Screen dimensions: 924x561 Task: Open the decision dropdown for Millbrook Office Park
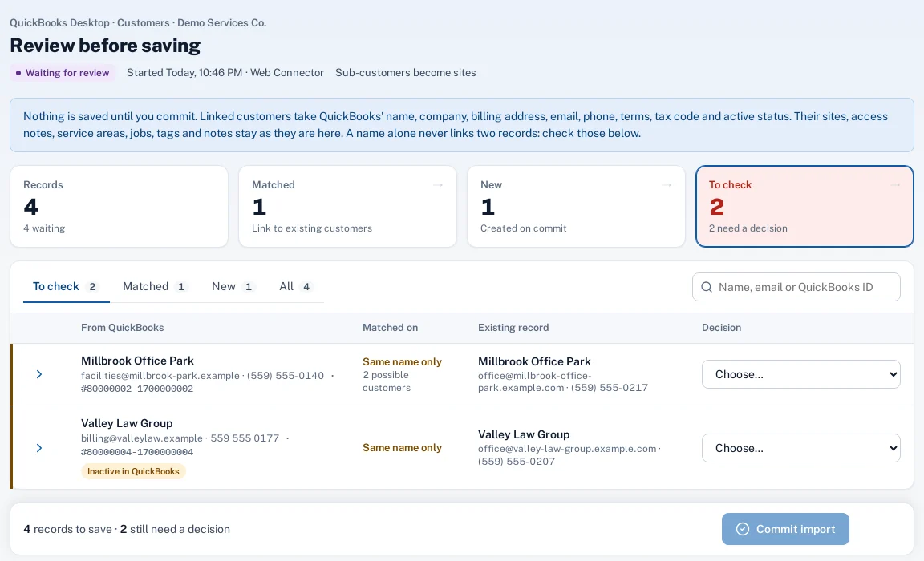click(800, 374)
